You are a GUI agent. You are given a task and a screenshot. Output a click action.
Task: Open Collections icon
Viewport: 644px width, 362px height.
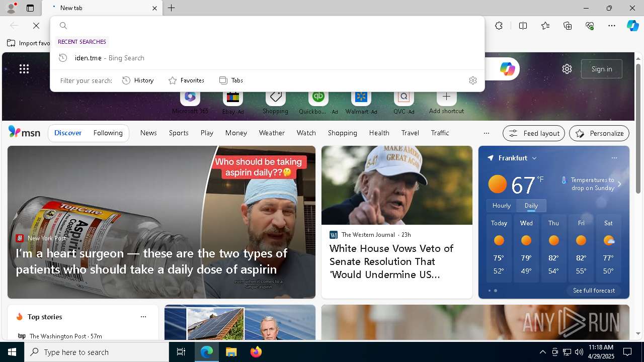(568, 26)
